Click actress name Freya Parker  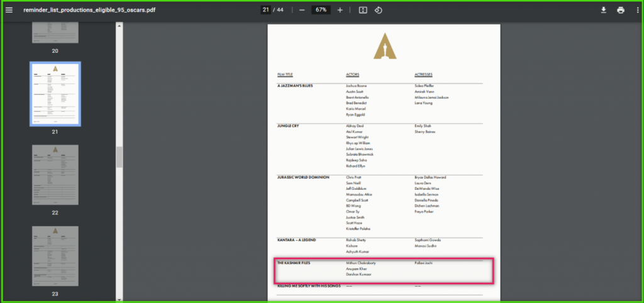click(424, 211)
